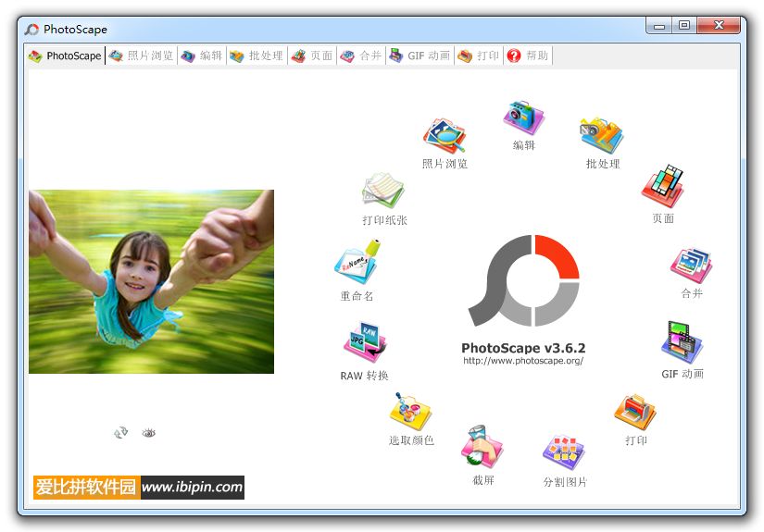Click the refresh photo arrows icon
764x532 pixels.
pyautogui.click(x=120, y=433)
